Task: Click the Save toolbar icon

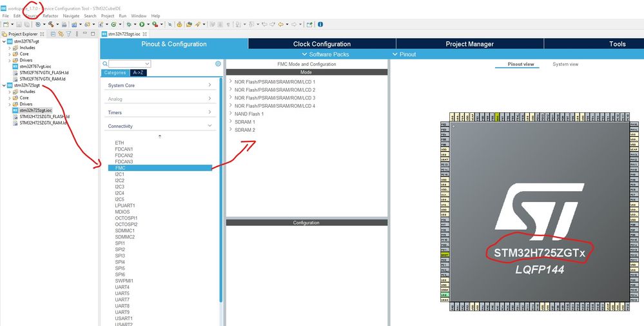Action: point(19,25)
